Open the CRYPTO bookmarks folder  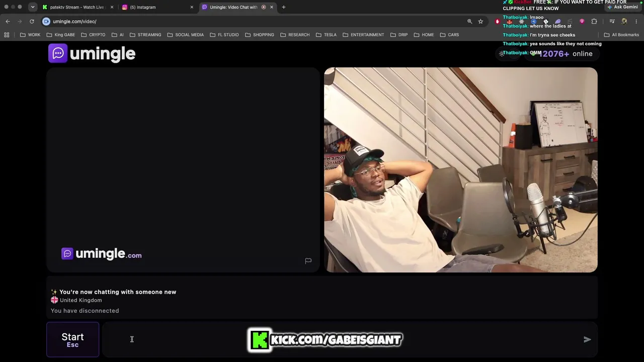(x=93, y=35)
